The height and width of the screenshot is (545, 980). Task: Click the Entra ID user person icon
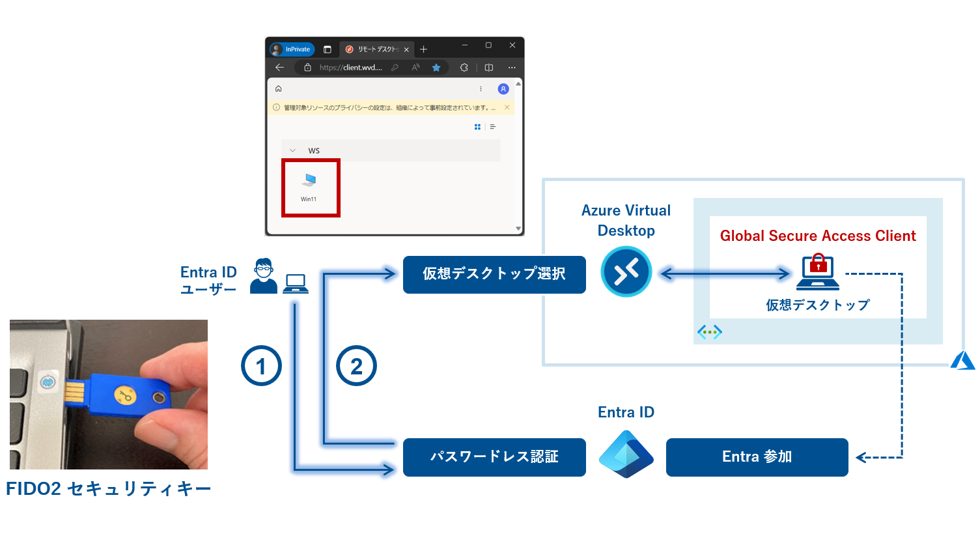pos(264,276)
